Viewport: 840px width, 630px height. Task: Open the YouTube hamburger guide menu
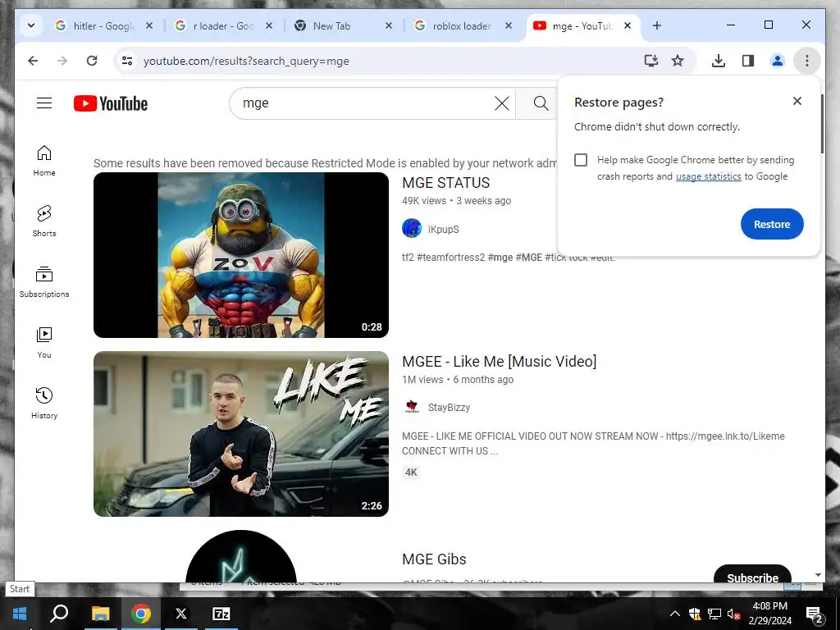point(44,103)
